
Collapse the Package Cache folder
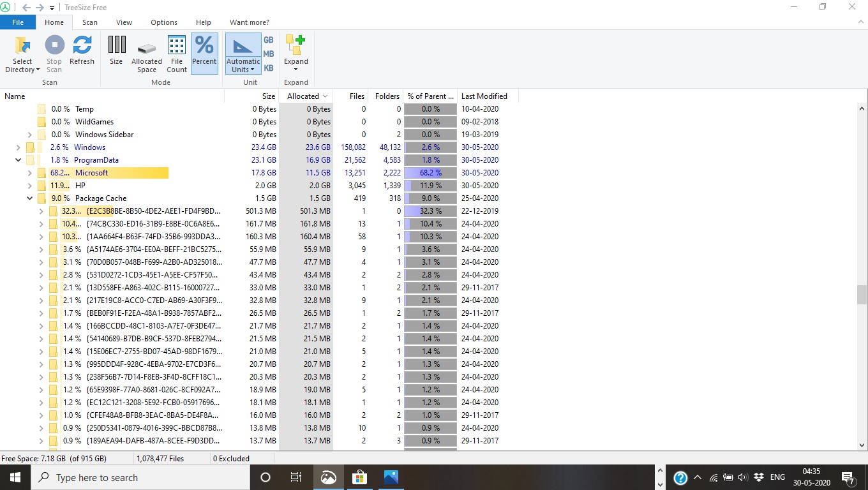(29, 198)
